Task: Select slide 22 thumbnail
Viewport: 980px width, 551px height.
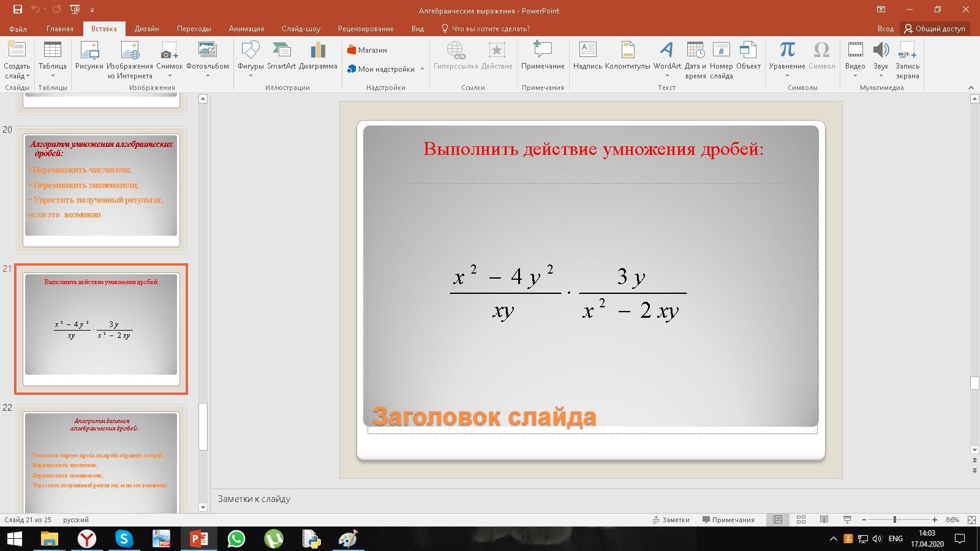Action: click(101, 459)
